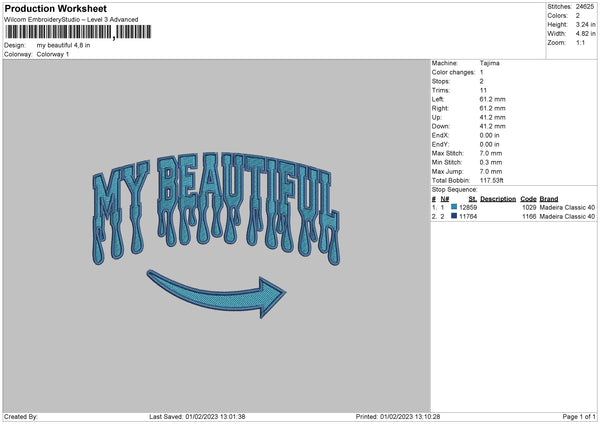Click the EndX value 0.00 in
Screen dimensions: 600x424
pos(489,135)
